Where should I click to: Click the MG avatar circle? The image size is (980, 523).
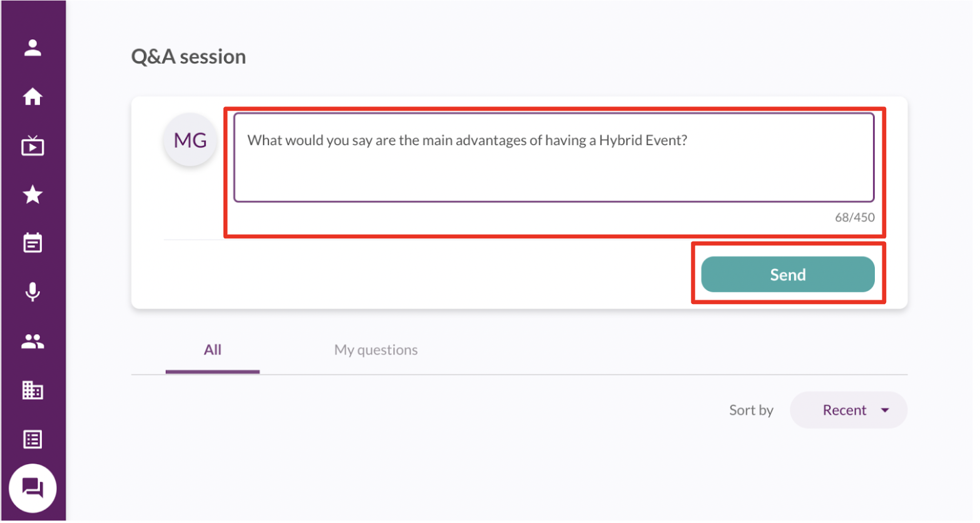(190, 140)
